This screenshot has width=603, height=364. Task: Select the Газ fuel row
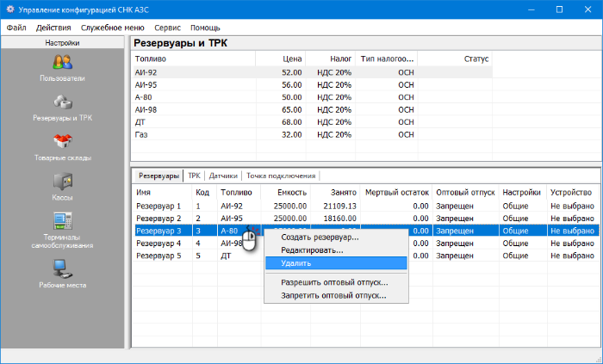pos(142,135)
